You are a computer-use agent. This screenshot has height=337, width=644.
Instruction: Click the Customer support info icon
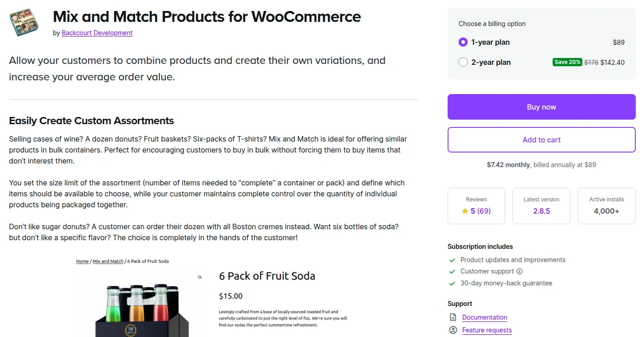(x=519, y=271)
